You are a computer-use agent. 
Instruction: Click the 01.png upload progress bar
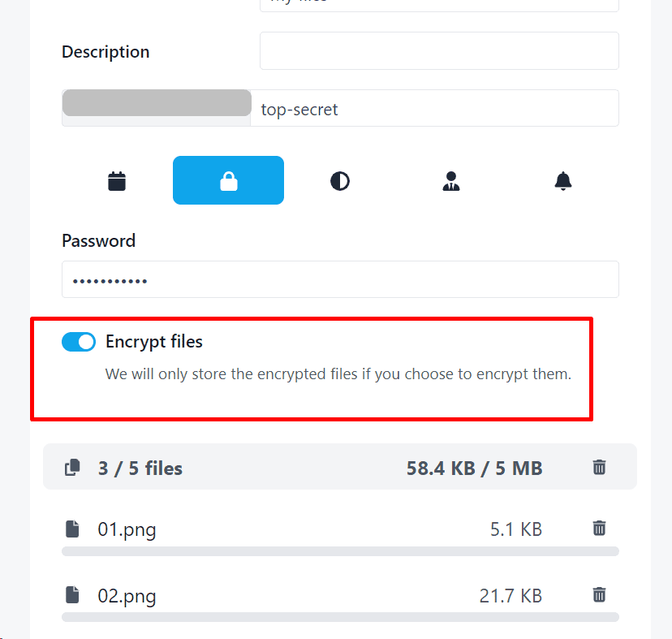click(x=340, y=551)
